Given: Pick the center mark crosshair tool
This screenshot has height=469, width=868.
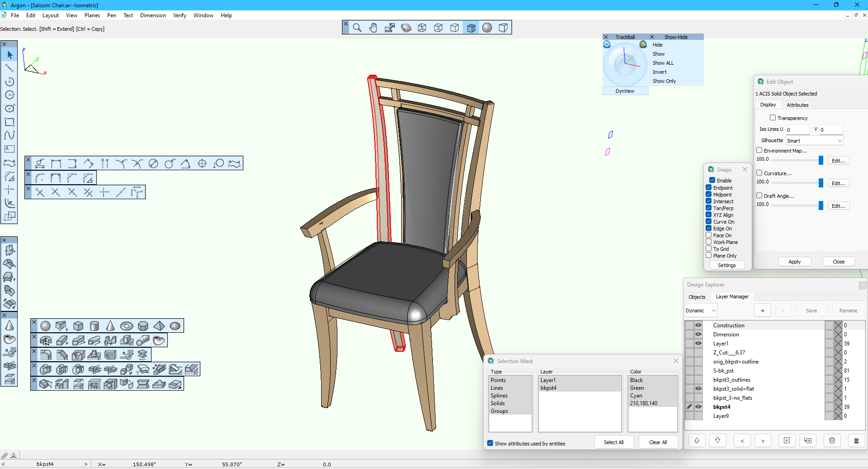Looking at the screenshot, I should tap(202, 163).
